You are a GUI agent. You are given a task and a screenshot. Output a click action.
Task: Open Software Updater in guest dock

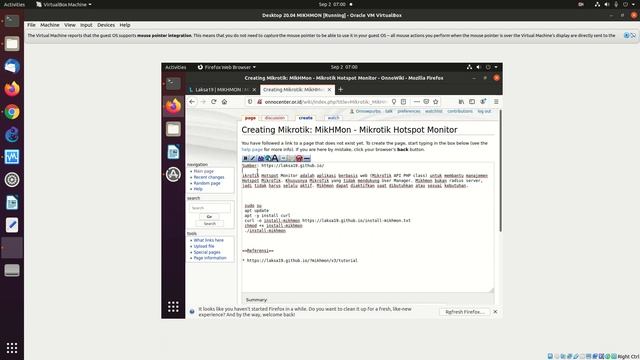click(173, 174)
